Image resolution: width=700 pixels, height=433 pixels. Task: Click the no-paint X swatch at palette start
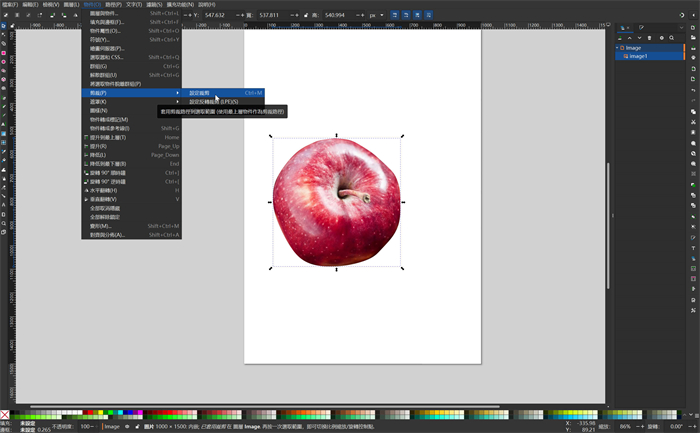click(x=5, y=414)
